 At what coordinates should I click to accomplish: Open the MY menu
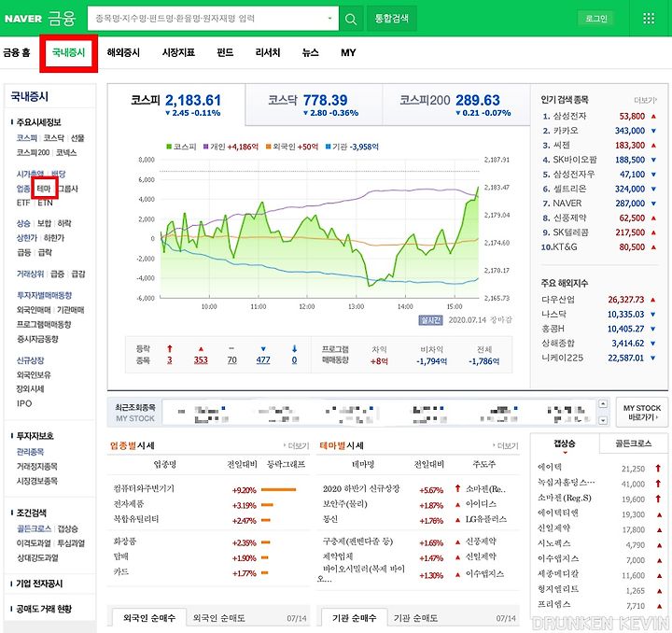pos(348,52)
